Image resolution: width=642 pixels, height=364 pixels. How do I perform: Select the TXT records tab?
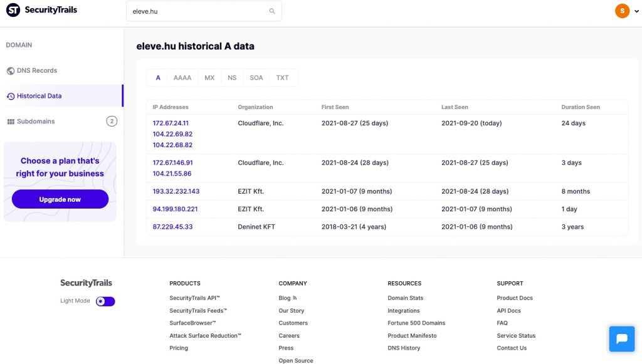[x=282, y=78]
